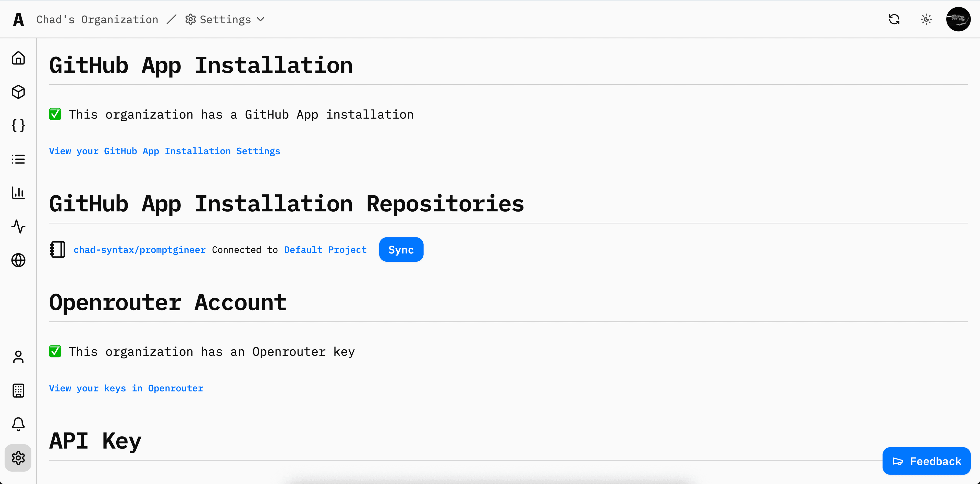Select the settings gear icon in sidebar
This screenshot has height=484, width=980.
pyautogui.click(x=18, y=458)
